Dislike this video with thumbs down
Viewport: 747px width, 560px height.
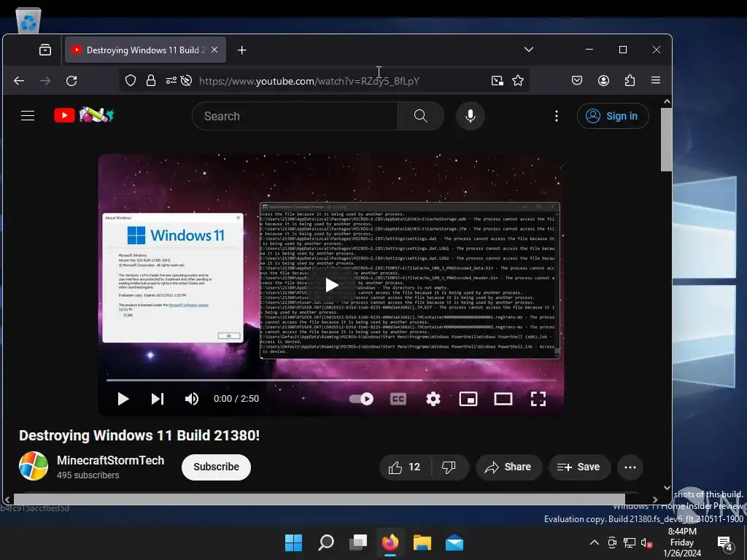449,467
